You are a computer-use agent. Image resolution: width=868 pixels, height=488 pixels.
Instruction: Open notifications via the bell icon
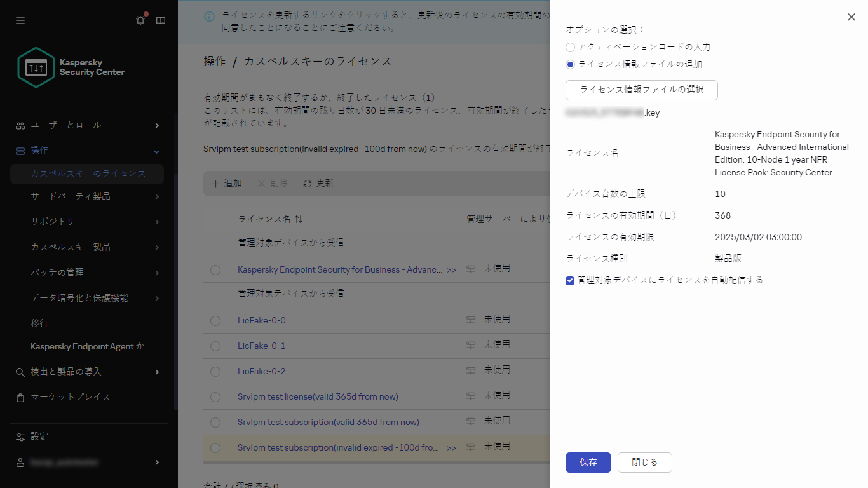click(x=140, y=20)
